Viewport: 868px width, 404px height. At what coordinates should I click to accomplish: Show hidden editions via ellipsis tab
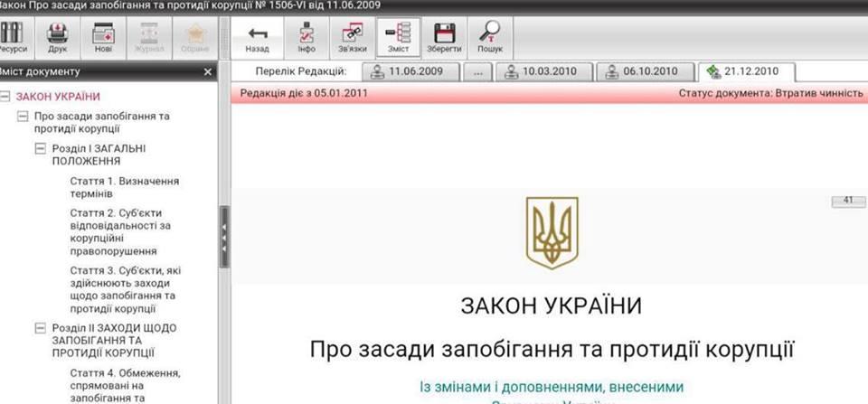[x=476, y=71]
